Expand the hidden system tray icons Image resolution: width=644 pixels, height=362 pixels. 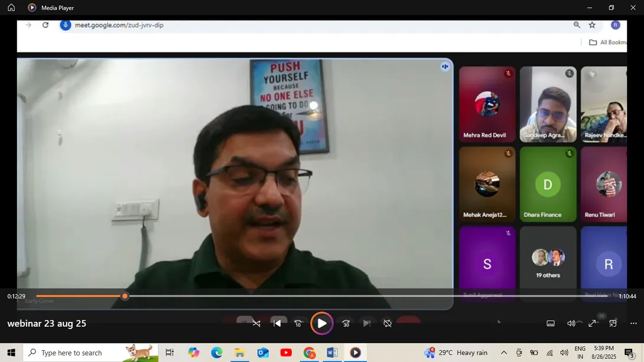504,353
